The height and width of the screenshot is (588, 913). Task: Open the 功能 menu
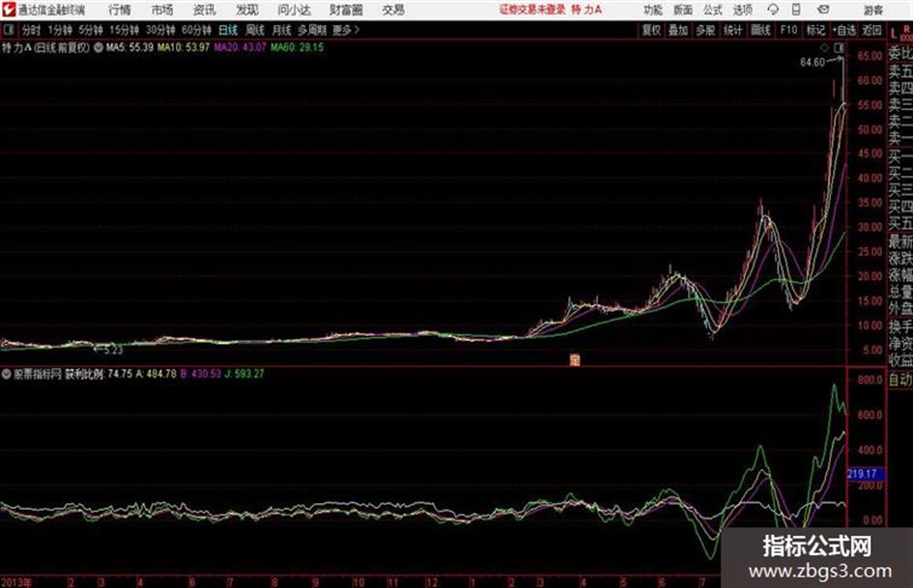[653, 10]
